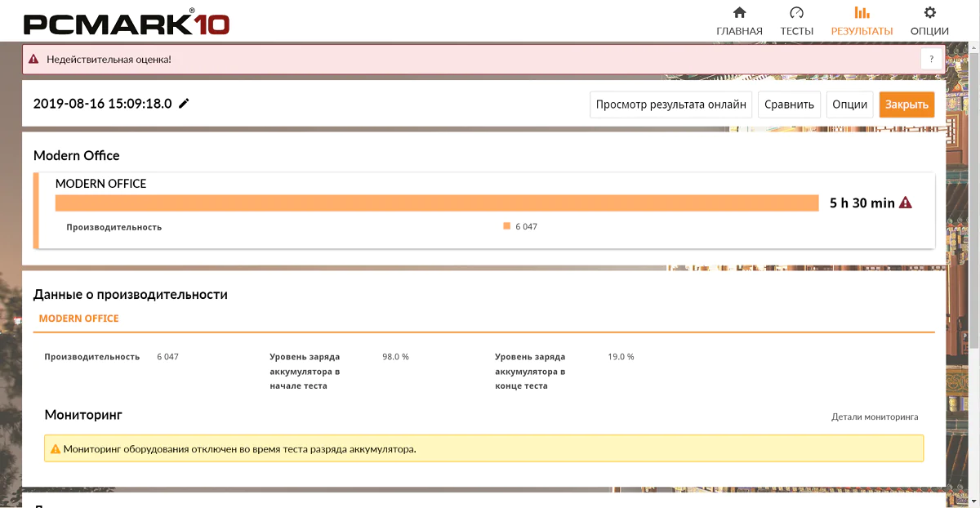Click the MODERN OFFICE title in the result card
This screenshot has width=980, height=508.
point(100,184)
